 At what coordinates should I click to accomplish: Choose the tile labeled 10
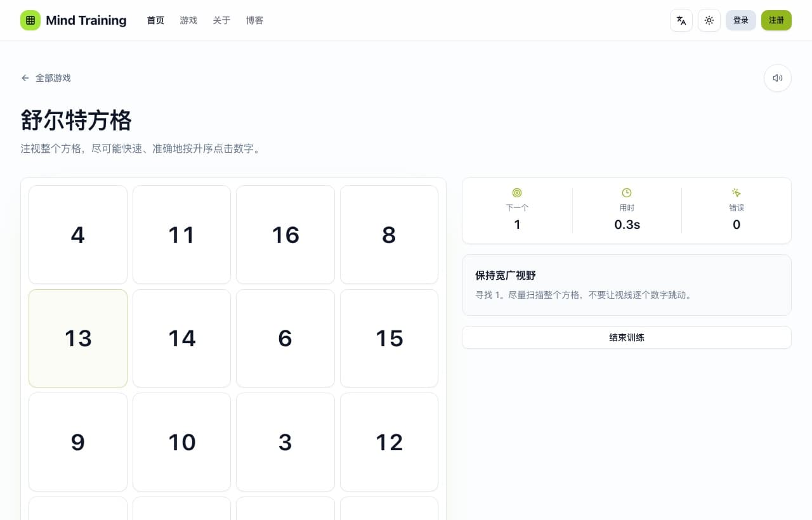pos(181,442)
